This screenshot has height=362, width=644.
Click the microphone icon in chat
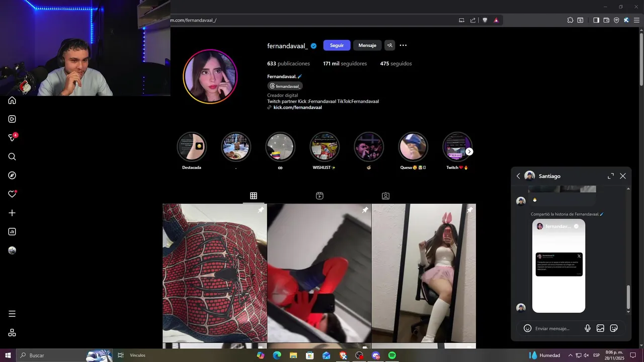pos(587,328)
